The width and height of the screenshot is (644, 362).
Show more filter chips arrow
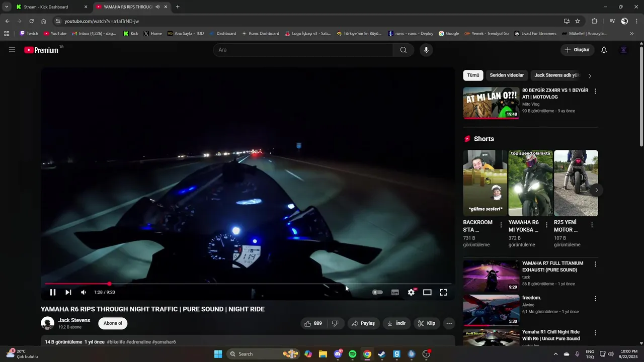(x=590, y=75)
